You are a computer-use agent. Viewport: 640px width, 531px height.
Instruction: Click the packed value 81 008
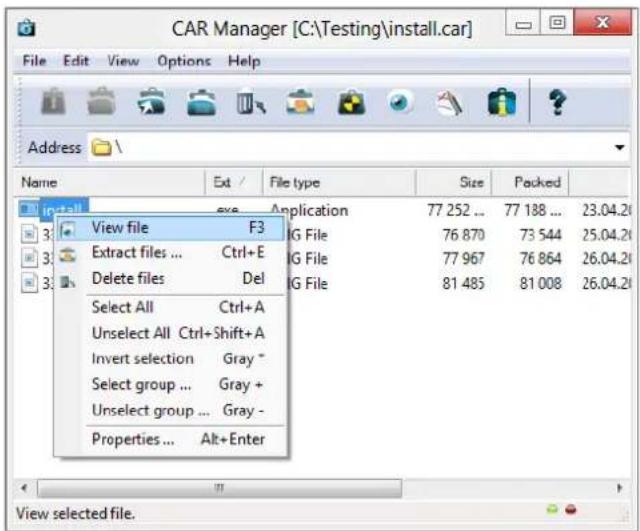pyautogui.click(x=541, y=283)
